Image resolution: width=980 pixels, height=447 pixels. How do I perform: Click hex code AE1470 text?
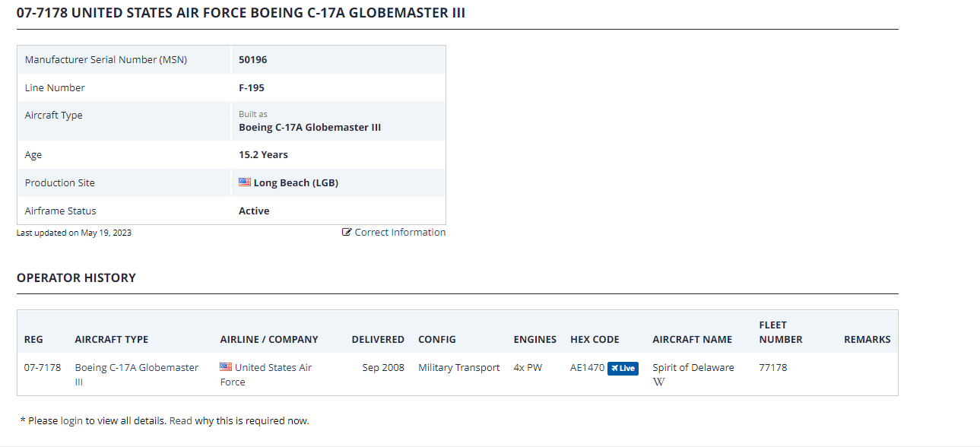(x=587, y=368)
